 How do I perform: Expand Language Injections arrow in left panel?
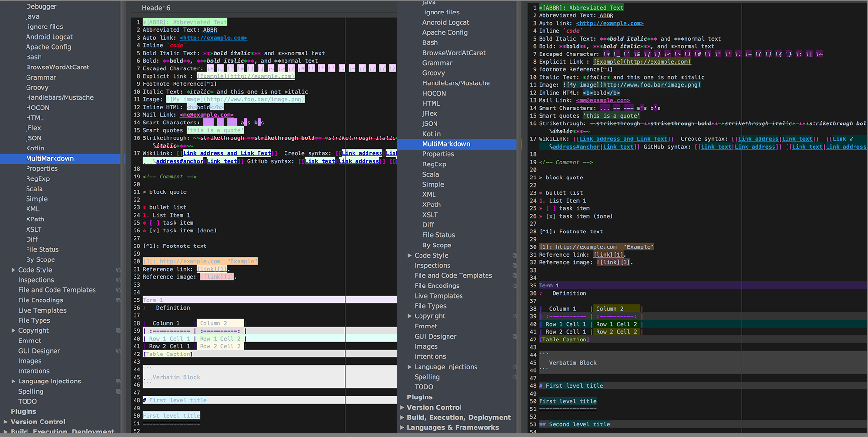(14, 382)
